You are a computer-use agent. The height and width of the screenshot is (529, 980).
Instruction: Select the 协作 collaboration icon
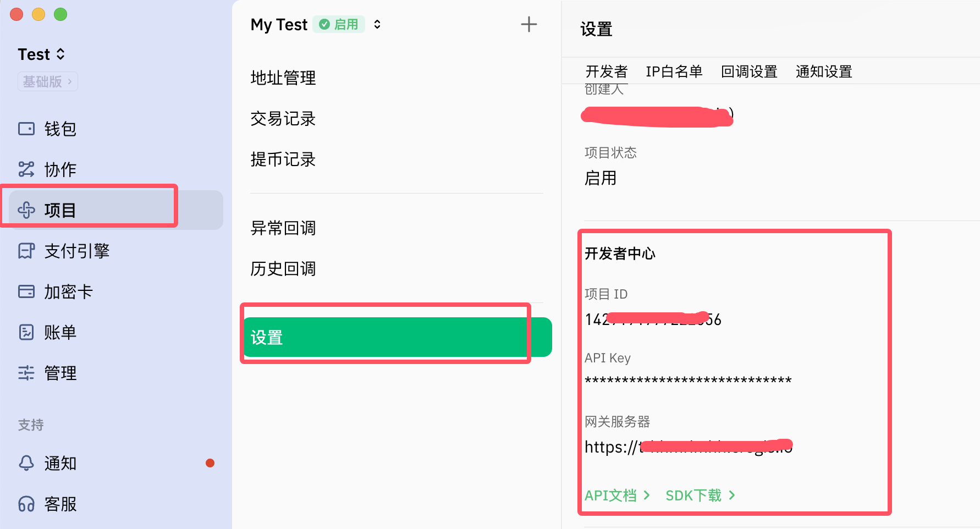[x=60, y=169]
